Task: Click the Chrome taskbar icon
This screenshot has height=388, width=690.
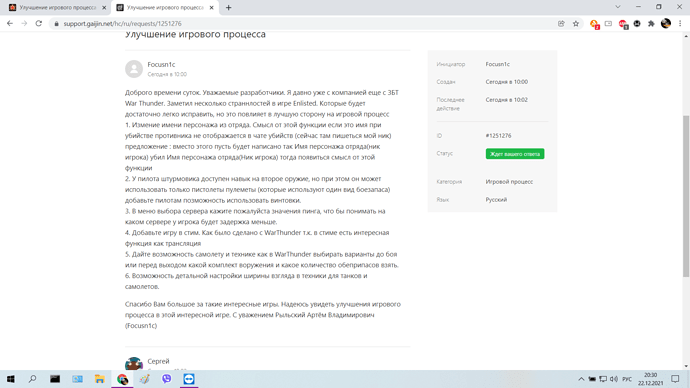Action: pyautogui.click(x=122, y=379)
